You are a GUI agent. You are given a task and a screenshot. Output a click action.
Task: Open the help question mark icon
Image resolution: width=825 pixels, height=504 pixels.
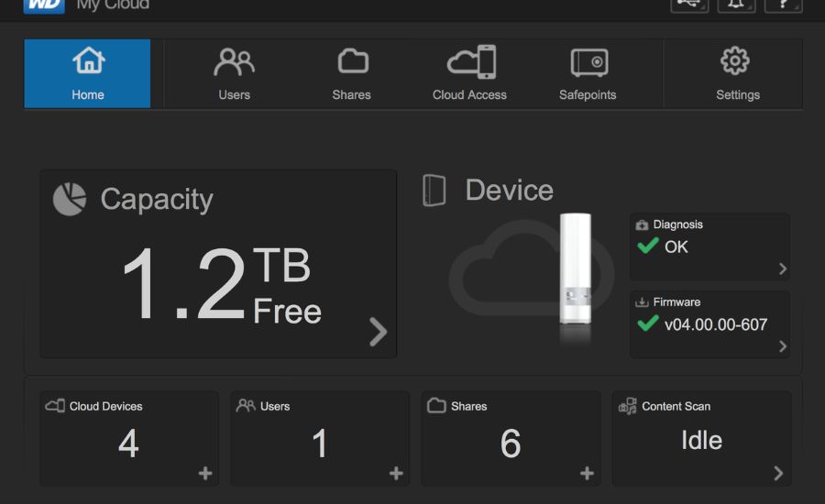(783, 5)
